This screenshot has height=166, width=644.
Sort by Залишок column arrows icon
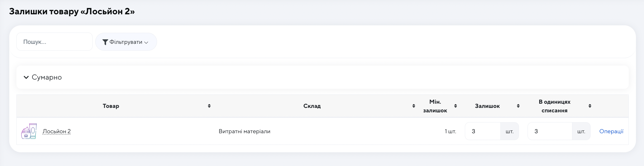518,106
